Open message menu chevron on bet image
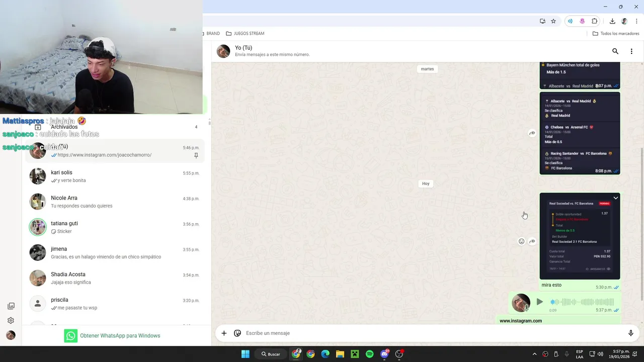 (615, 198)
